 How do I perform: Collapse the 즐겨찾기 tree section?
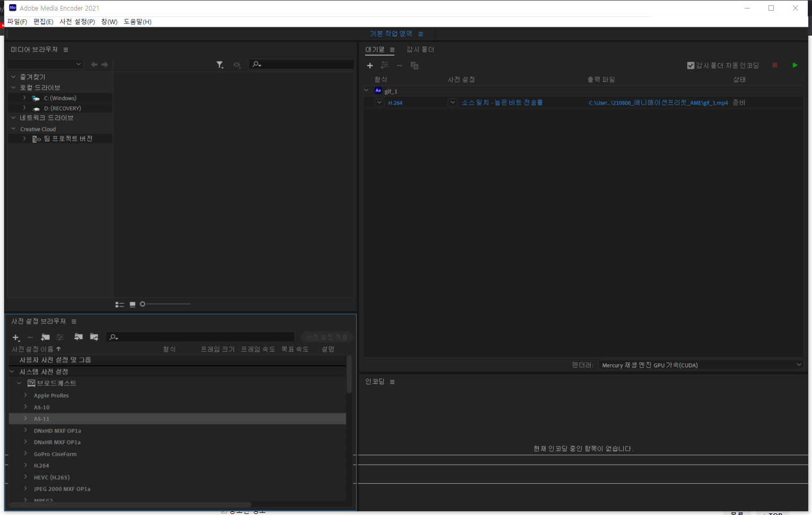tap(13, 77)
